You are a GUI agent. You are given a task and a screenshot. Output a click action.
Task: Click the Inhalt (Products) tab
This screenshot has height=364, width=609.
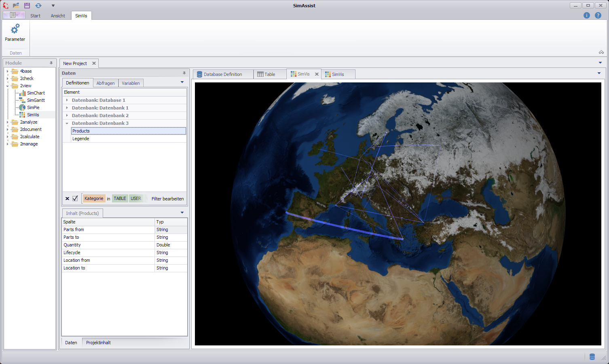click(82, 213)
